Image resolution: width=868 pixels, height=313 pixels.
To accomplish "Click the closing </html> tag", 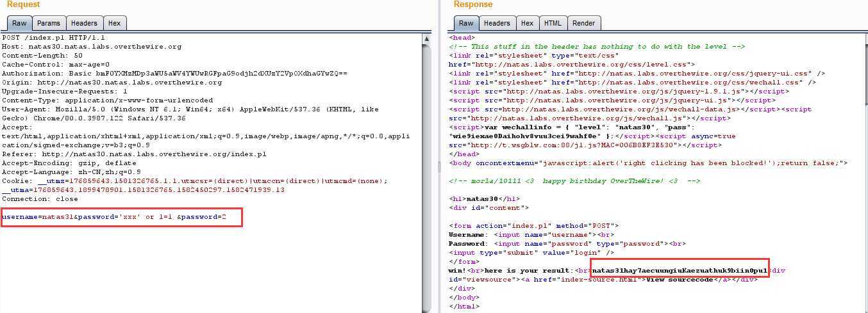I will pos(463,307).
